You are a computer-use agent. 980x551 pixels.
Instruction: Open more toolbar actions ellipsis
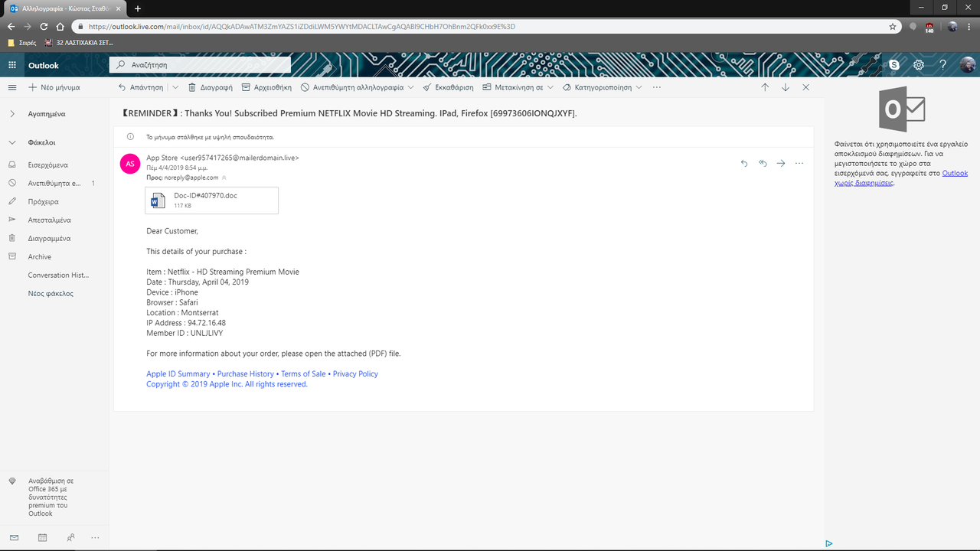tap(657, 87)
